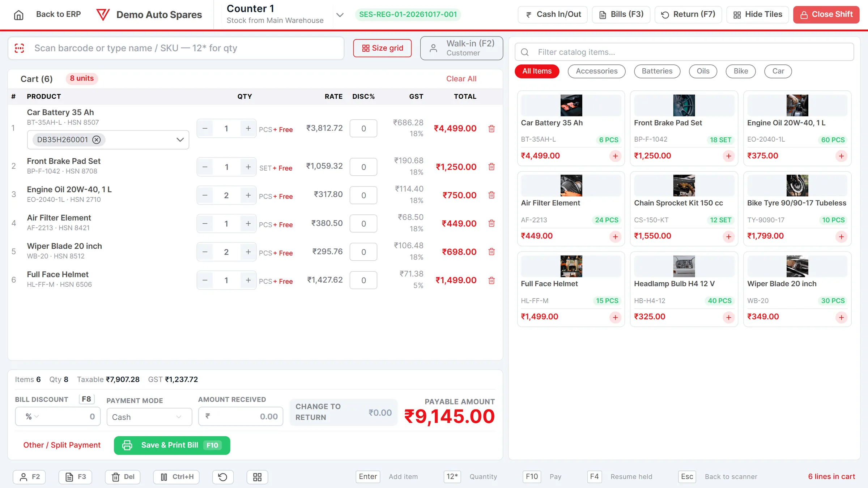
Task: Delete Car Battery 35 Ah cart line
Action: (x=492, y=129)
